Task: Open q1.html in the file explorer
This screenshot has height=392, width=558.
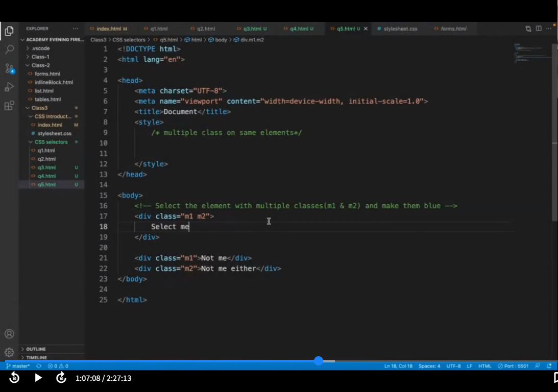Action: tap(46, 151)
